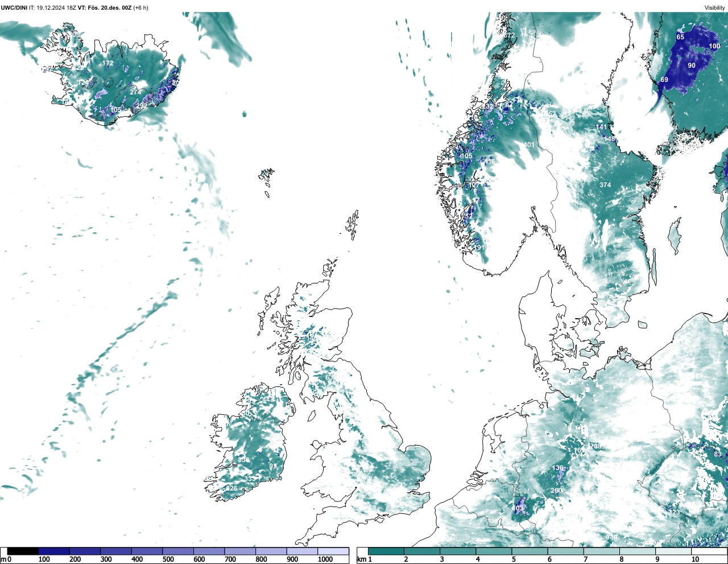Click the 100 value on the Finland map
This screenshot has height=564, width=728.
tap(714, 46)
